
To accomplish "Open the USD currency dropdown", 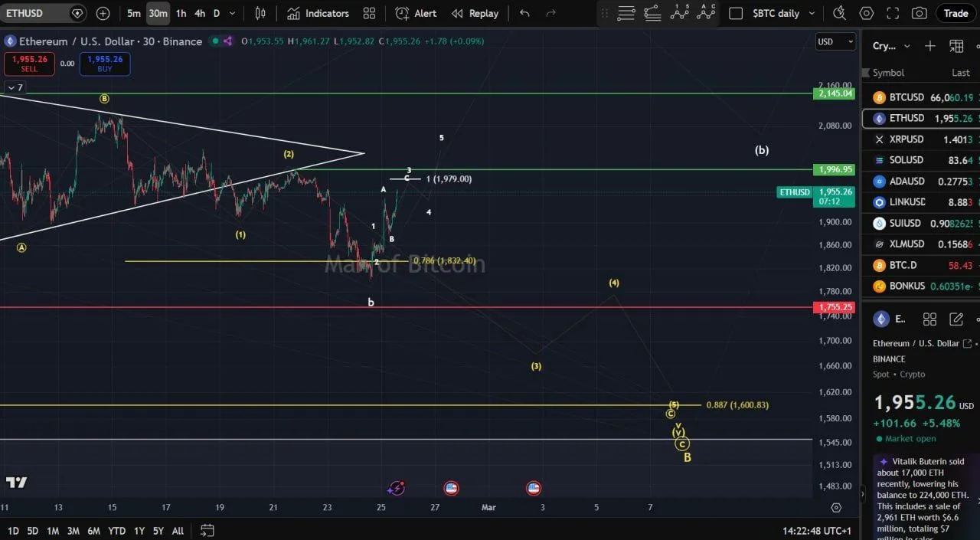I will point(835,41).
